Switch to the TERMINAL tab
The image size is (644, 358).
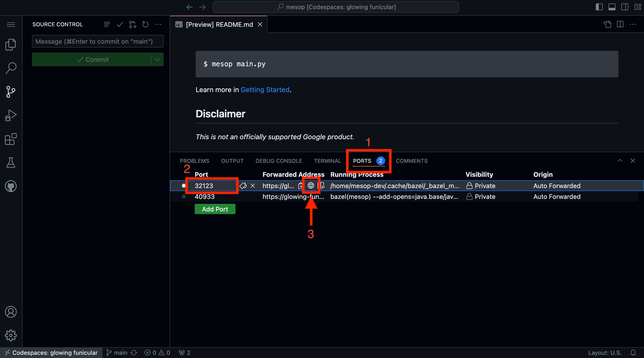pyautogui.click(x=327, y=161)
